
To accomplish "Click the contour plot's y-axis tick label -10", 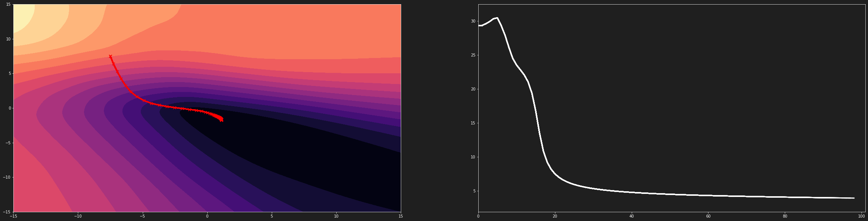I will pos(6,177).
